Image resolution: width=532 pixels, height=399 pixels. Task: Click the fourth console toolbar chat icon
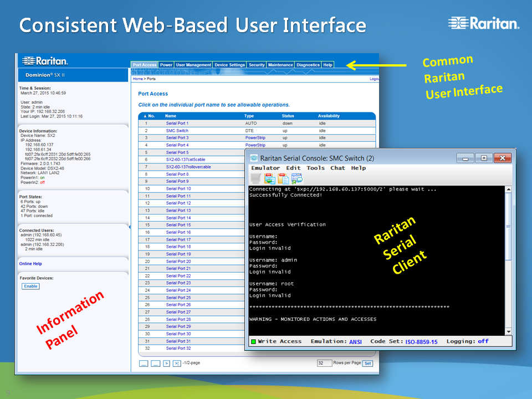pos(297,178)
